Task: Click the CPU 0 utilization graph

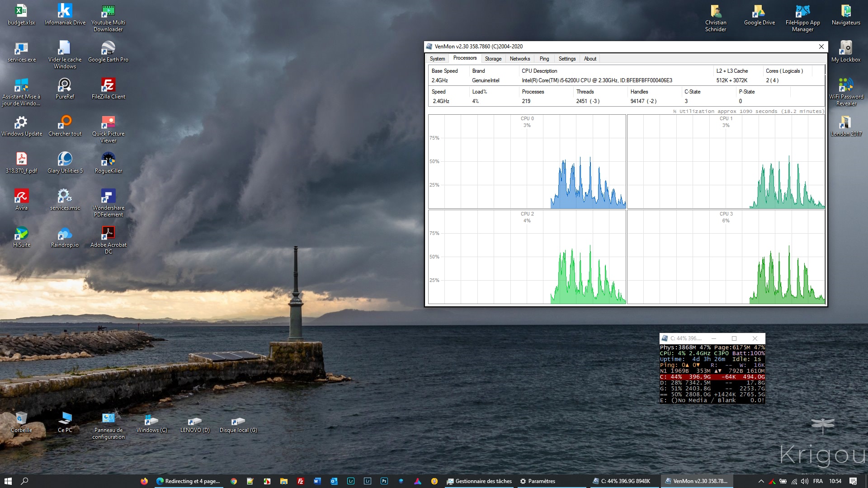Action: pos(527,161)
